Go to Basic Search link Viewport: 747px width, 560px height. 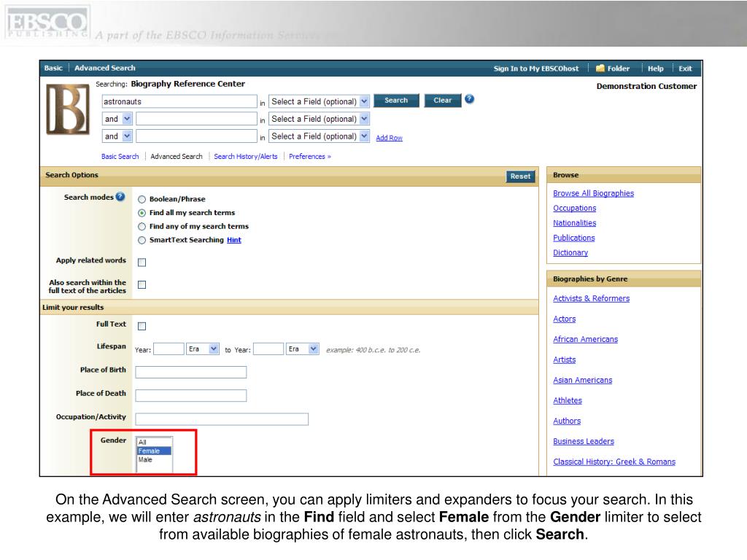click(x=120, y=156)
